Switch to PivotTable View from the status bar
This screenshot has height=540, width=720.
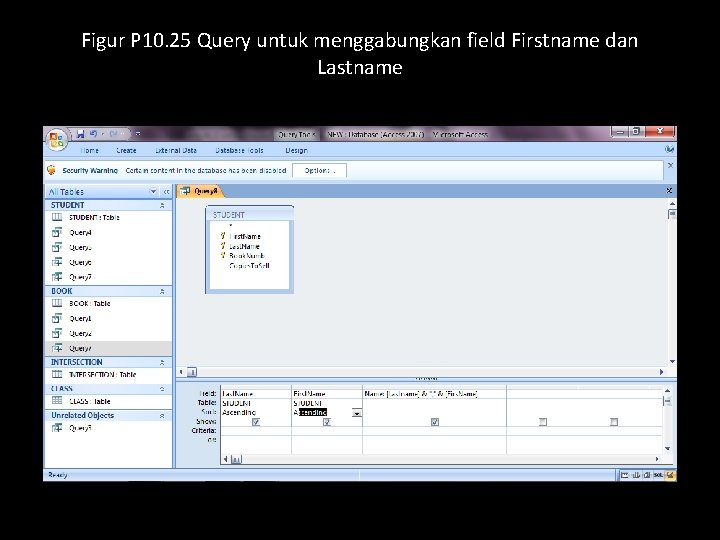pyautogui.click(x=636, y=475)
